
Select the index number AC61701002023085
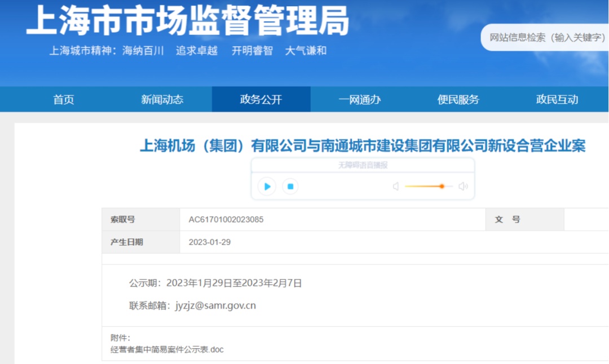click(x=226, y=220)
